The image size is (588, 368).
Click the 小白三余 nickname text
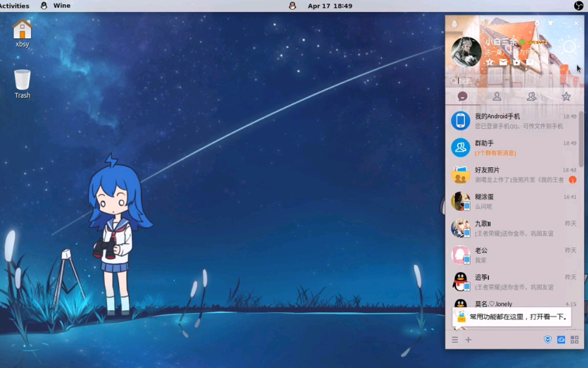click(501, 42)
